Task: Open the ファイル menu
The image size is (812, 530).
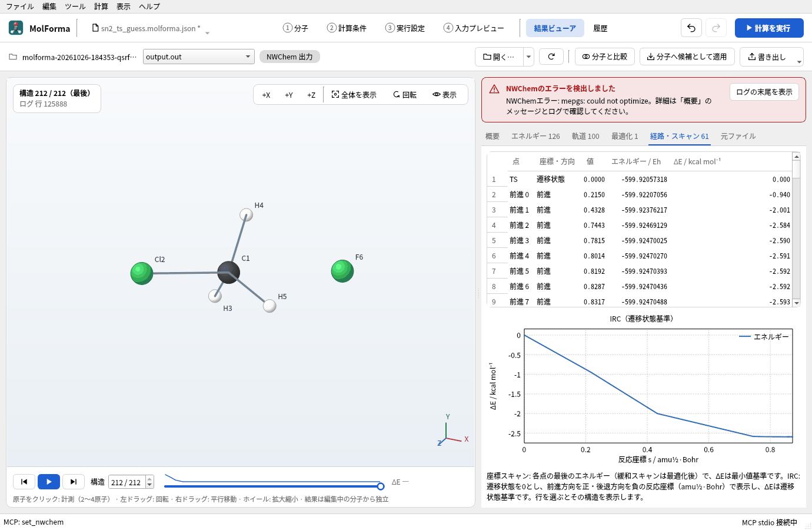Action: (x=20, y=6)
